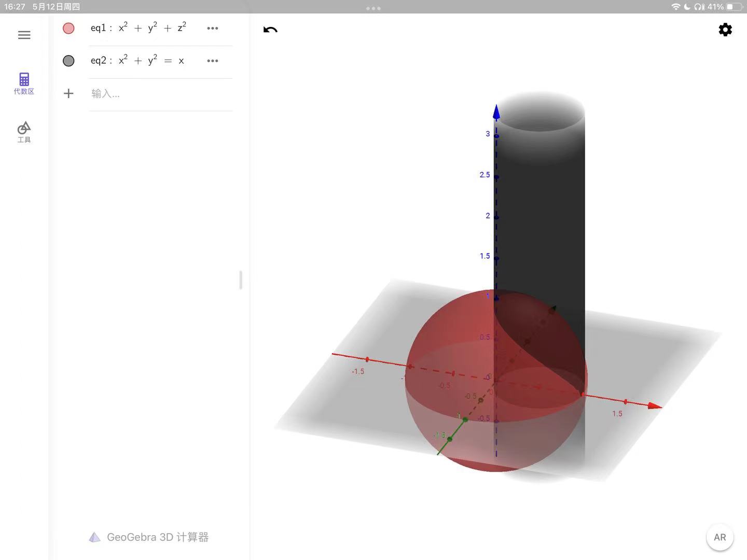Viewport: 747px width, 560px height.
Task: Open the hamburger main menu
Action: pos(24,35)
